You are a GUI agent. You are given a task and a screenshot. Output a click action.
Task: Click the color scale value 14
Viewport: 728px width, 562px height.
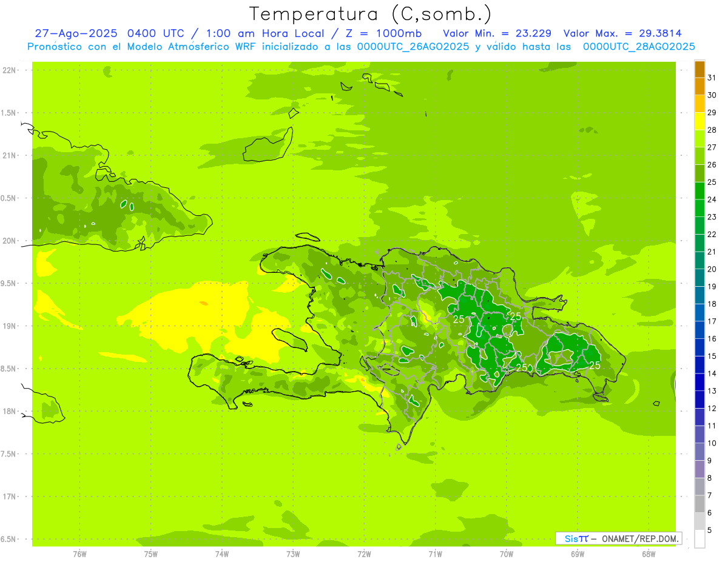point(712,373)
